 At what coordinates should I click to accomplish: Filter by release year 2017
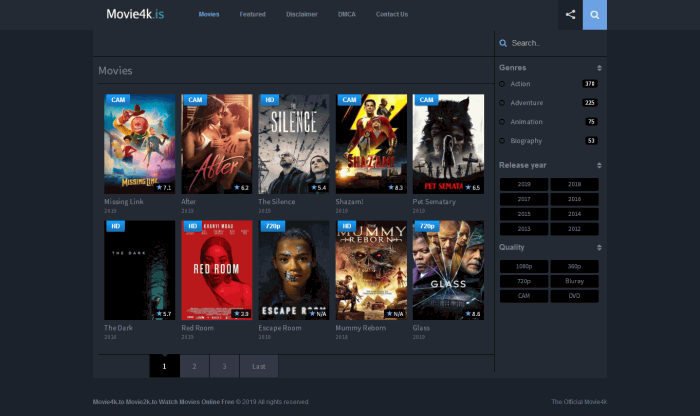pos(524,199)
